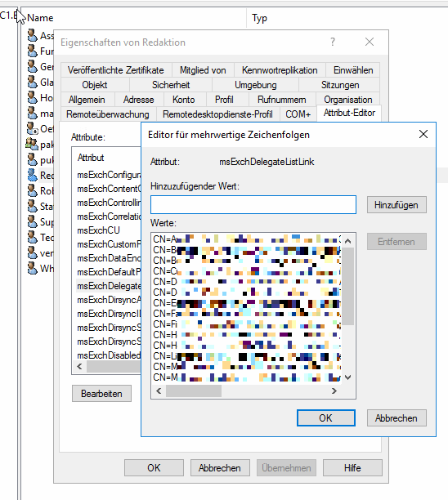
Task: Switch to the Adresse tab
Action: pyautogui.click(x=139, y=100)
